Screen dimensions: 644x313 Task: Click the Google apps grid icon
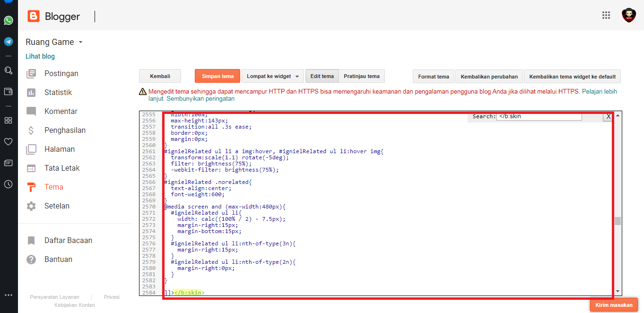click(x=606, y=15)
